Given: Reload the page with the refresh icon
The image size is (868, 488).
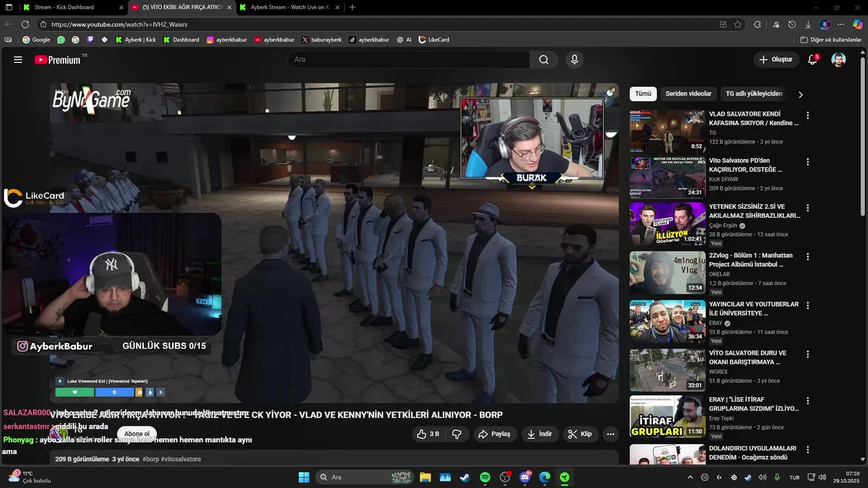Looking at the screenshot, I should coord(25,24).
